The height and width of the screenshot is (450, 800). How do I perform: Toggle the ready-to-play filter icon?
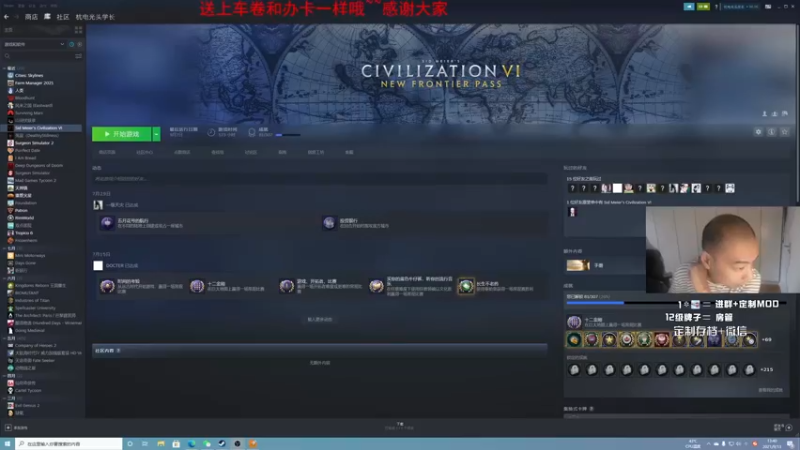tap(80, 44)
